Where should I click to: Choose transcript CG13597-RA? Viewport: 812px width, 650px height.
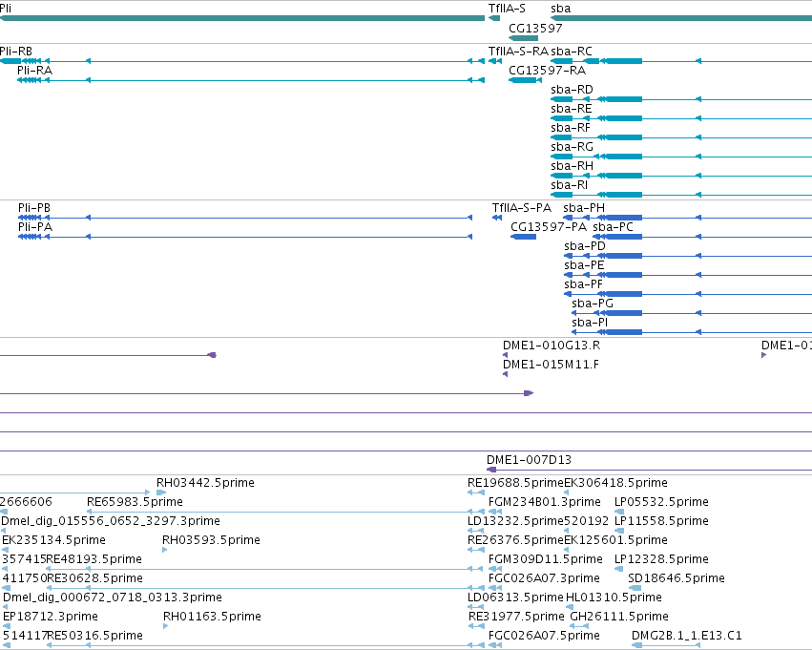547,71
